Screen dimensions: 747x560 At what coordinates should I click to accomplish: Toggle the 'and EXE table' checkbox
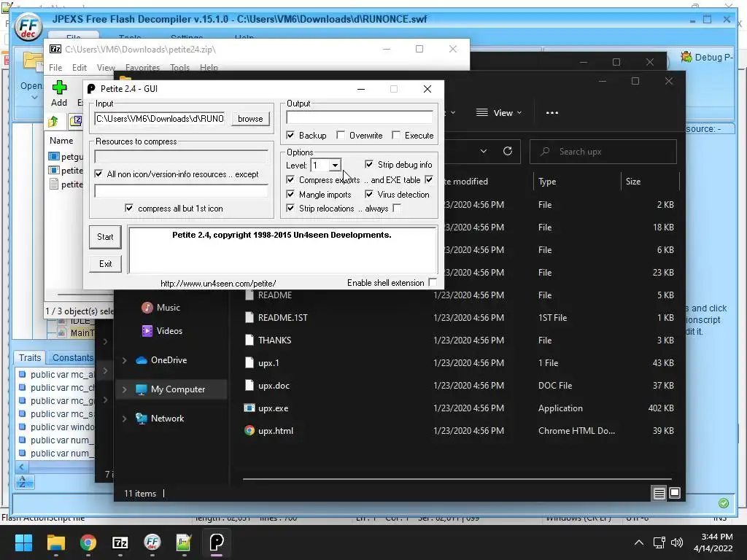(x=429, y=179)
